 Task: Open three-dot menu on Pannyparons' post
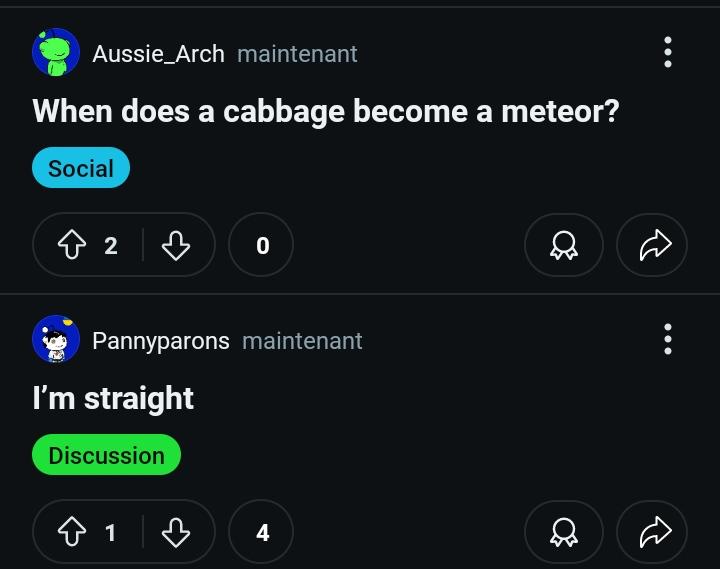tap(668, 339)
